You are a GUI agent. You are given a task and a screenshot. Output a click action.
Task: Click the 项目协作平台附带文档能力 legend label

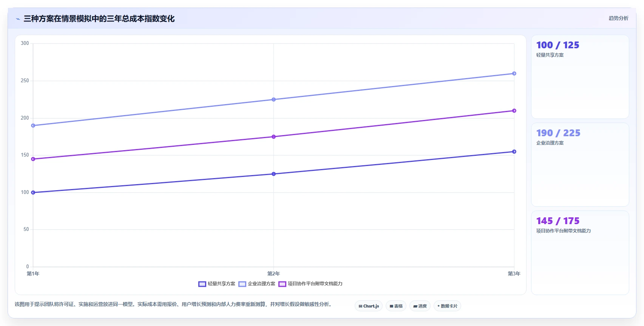[x=315, y=284]
